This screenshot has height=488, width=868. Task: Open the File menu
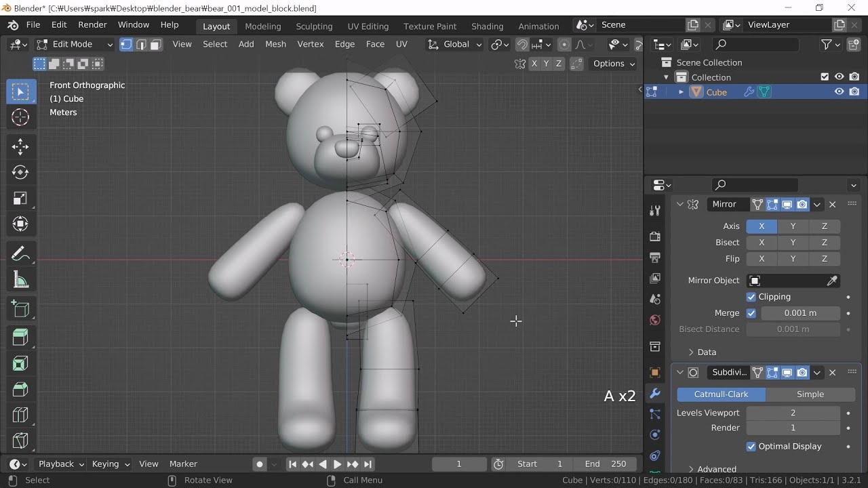click(x=33, y=25)
